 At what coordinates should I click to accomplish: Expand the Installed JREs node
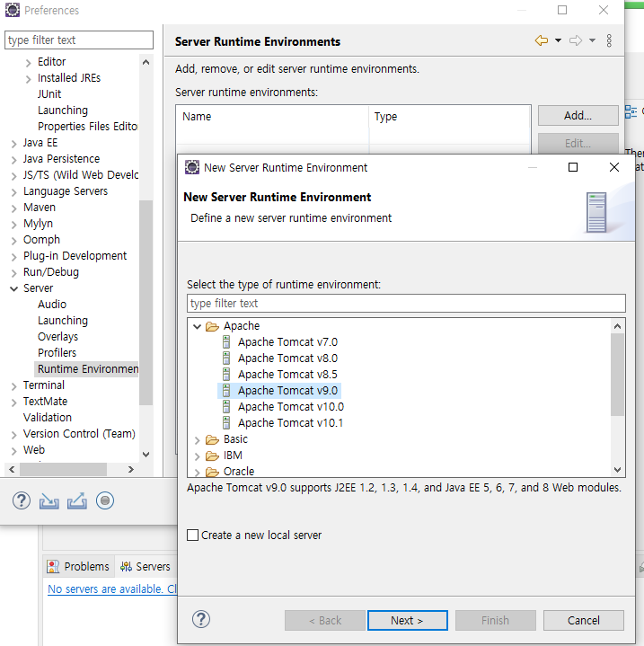pos(28,79)
